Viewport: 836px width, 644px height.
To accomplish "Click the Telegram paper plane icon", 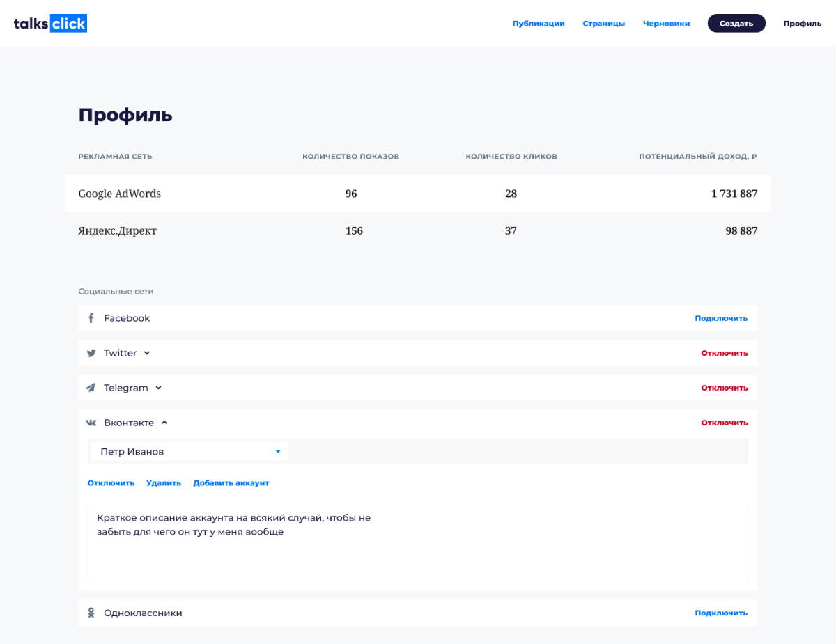I will point(91,388).
